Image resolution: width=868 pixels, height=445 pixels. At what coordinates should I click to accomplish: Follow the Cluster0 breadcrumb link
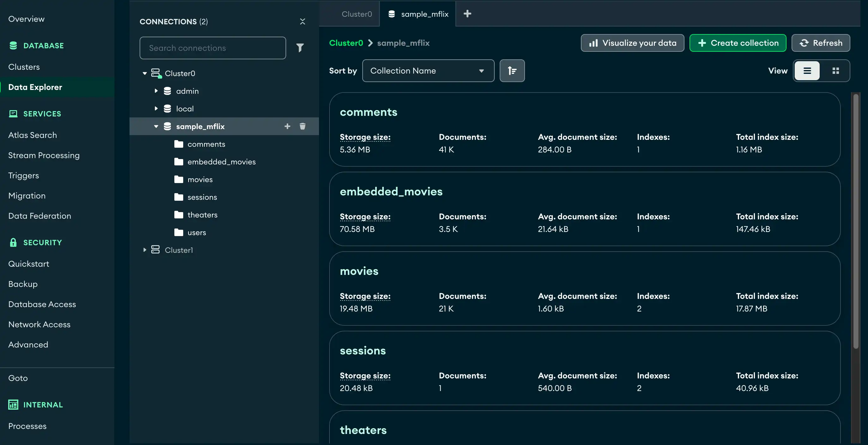point(346,43)
